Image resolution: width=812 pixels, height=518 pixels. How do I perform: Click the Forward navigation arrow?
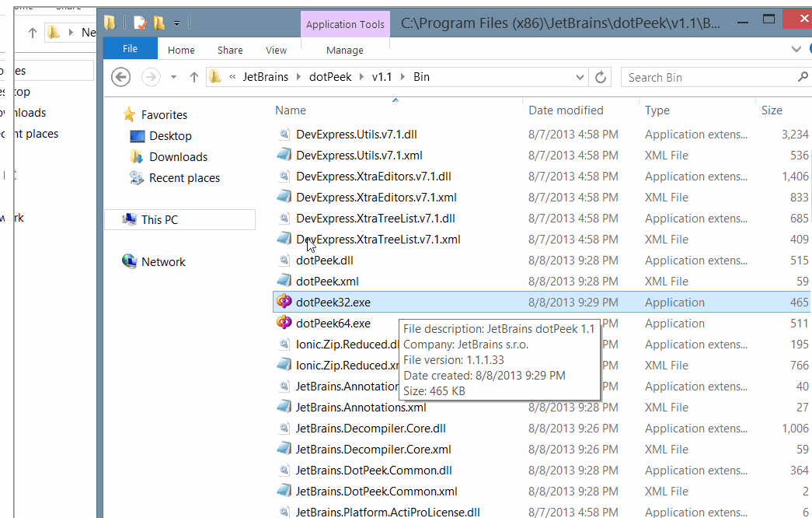tap(151, 77)
